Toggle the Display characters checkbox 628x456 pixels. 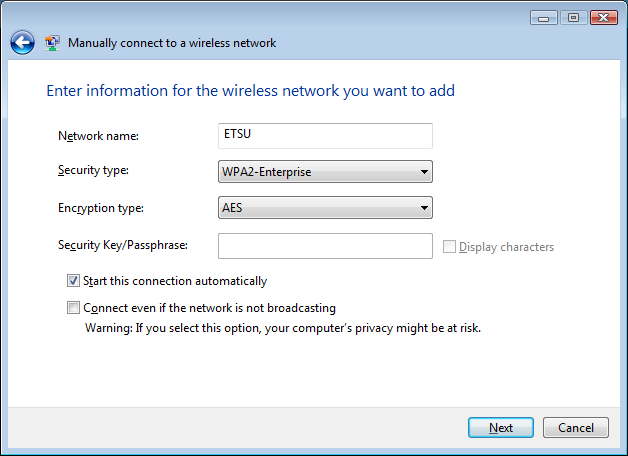pos(449,247)
